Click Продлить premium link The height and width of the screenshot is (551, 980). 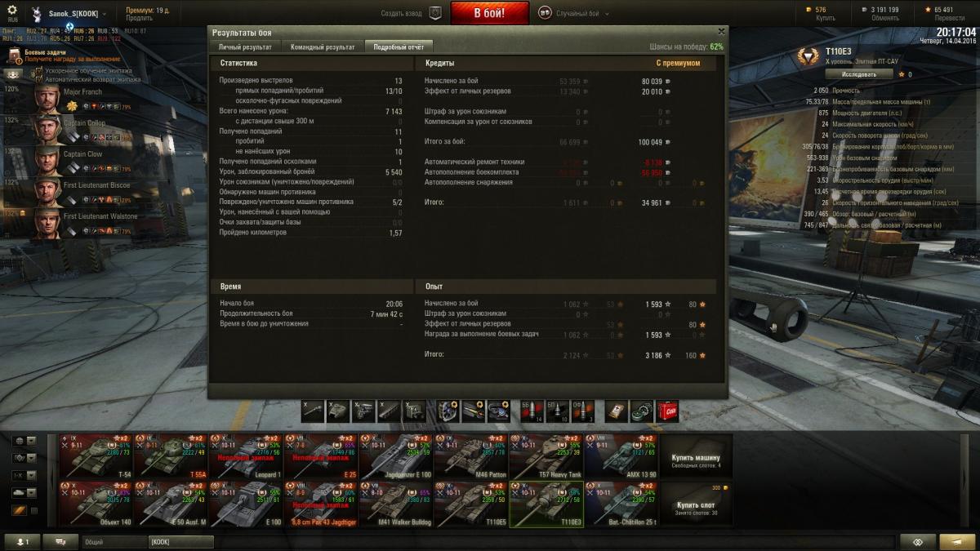coord(139,18)
